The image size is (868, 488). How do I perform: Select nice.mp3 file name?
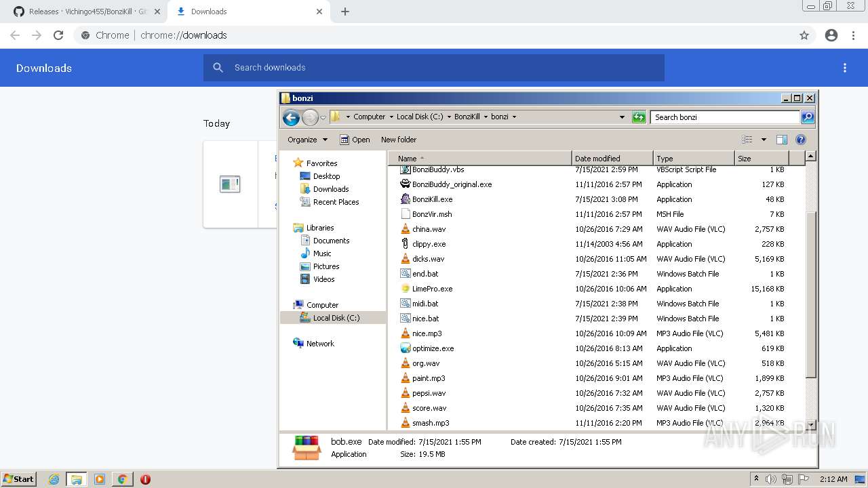427,333
